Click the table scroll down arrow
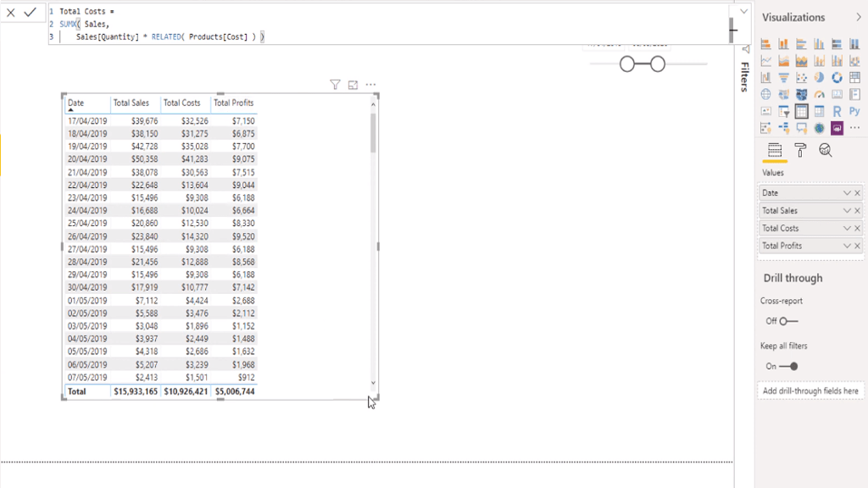The image size is (868, 488). click(373, 383)
